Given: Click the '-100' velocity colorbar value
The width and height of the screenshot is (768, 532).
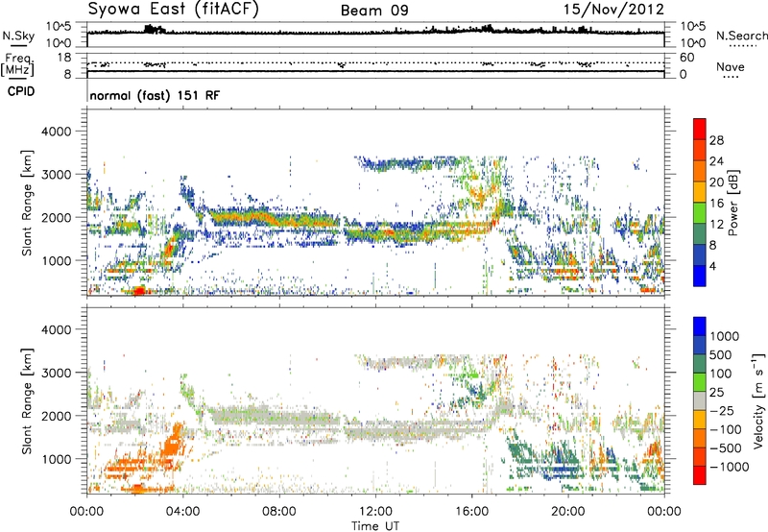Looking at the screenshot, I should coord(726,429).
